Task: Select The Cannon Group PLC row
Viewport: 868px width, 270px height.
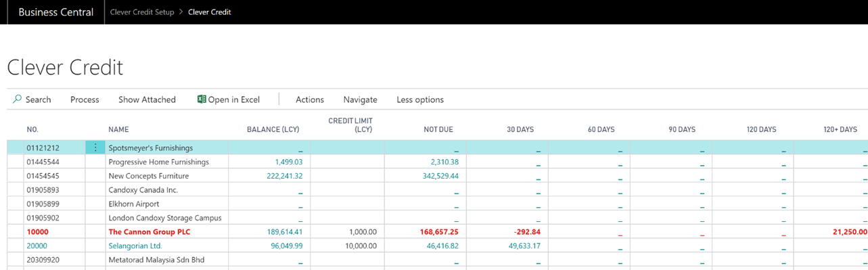Action: pyautogui.click(x=437, y=231)
